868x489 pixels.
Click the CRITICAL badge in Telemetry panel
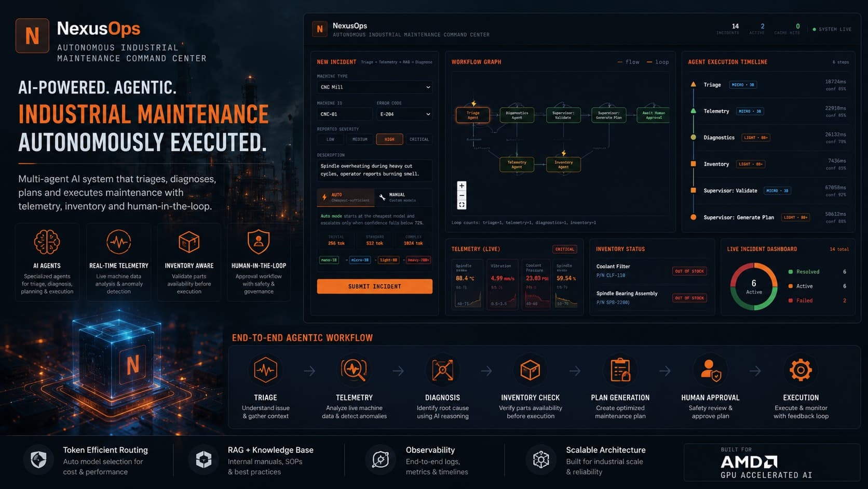click(564, 249)
